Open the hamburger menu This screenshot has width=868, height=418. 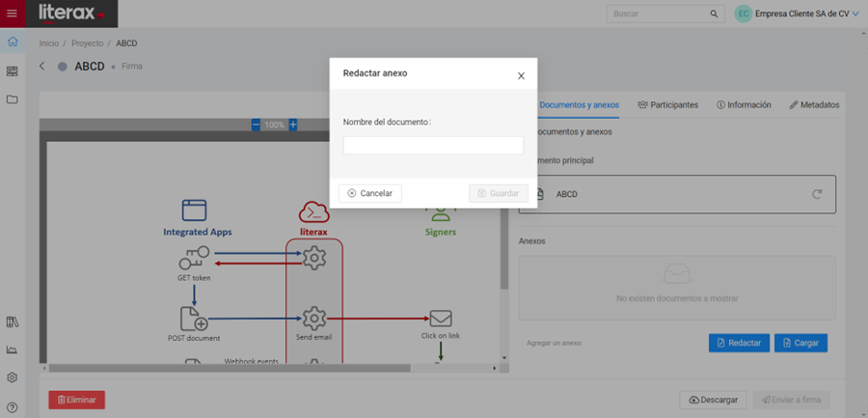tap(12, 14)
